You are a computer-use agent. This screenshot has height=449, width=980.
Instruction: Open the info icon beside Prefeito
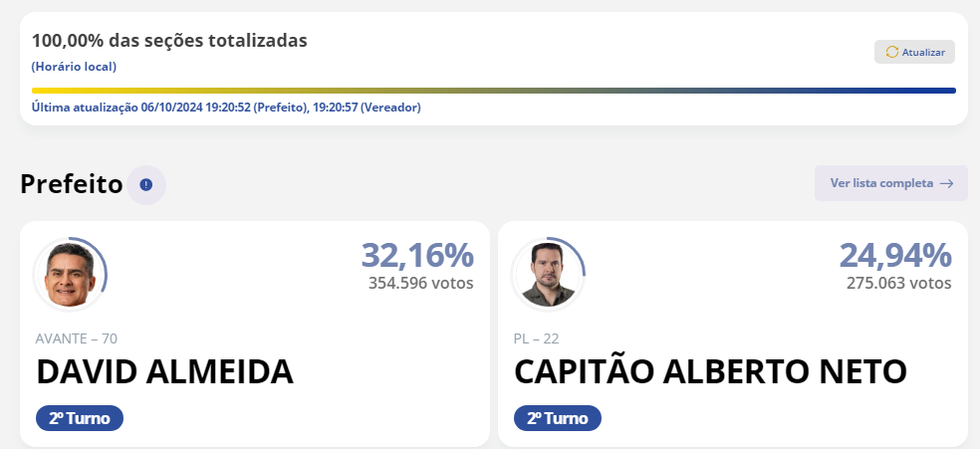point(146,184)
